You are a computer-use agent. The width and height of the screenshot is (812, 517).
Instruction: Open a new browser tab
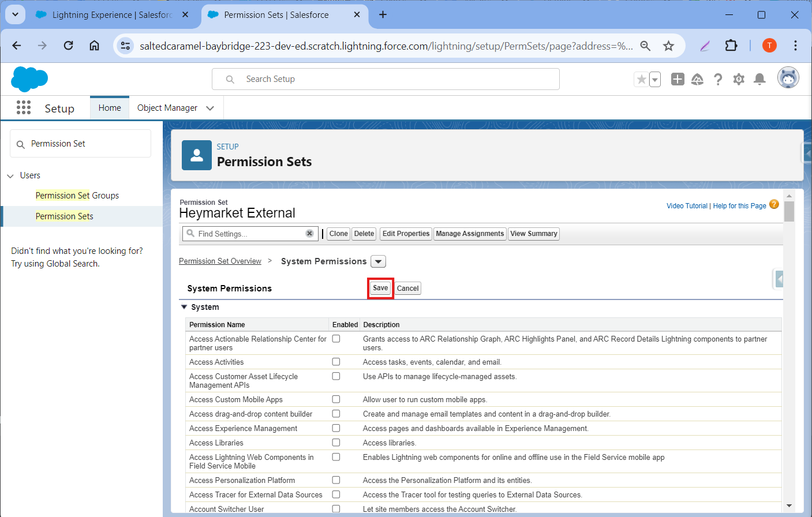[x=383, y=14]
